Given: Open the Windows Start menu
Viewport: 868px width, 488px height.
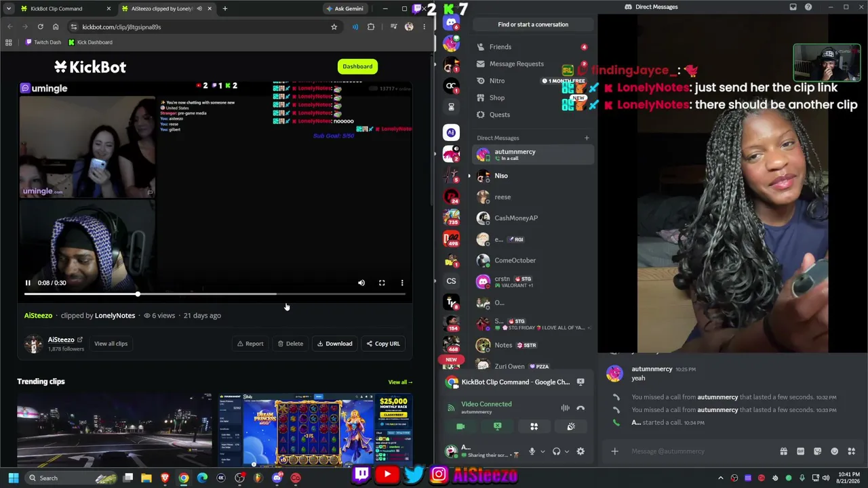Looking at the screenshot, I should pos(13,478).
